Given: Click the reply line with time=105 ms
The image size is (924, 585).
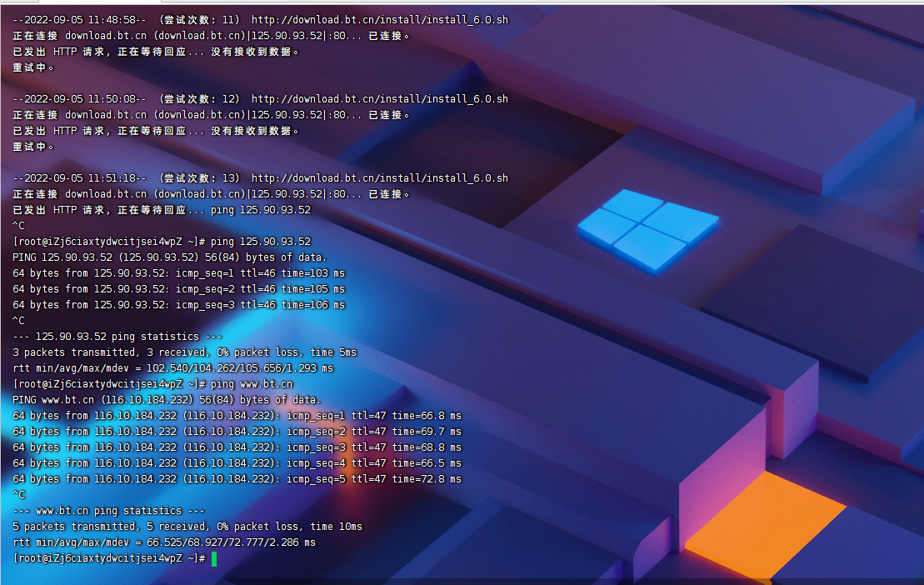Looking at the screenshot, I should coord(178,289).
